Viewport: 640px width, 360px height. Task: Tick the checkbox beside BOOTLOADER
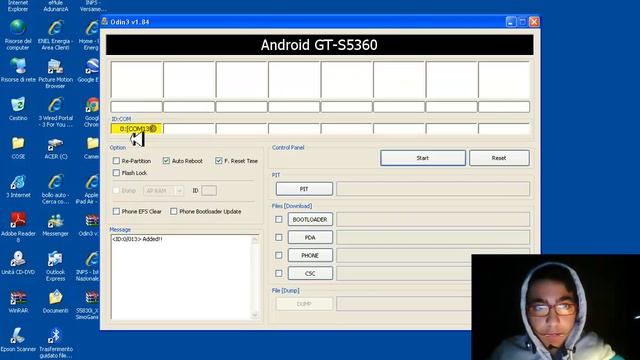point(279,220)
